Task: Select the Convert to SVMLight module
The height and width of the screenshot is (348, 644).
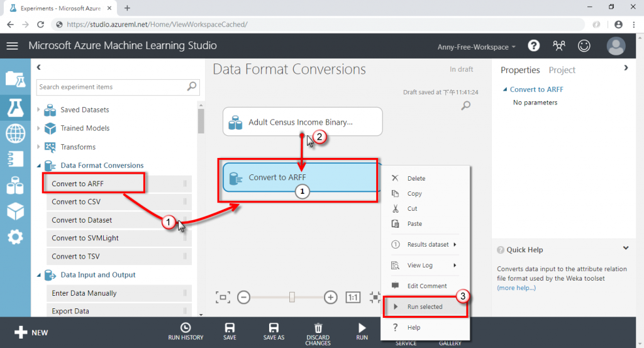Action: tap(119, 238)
